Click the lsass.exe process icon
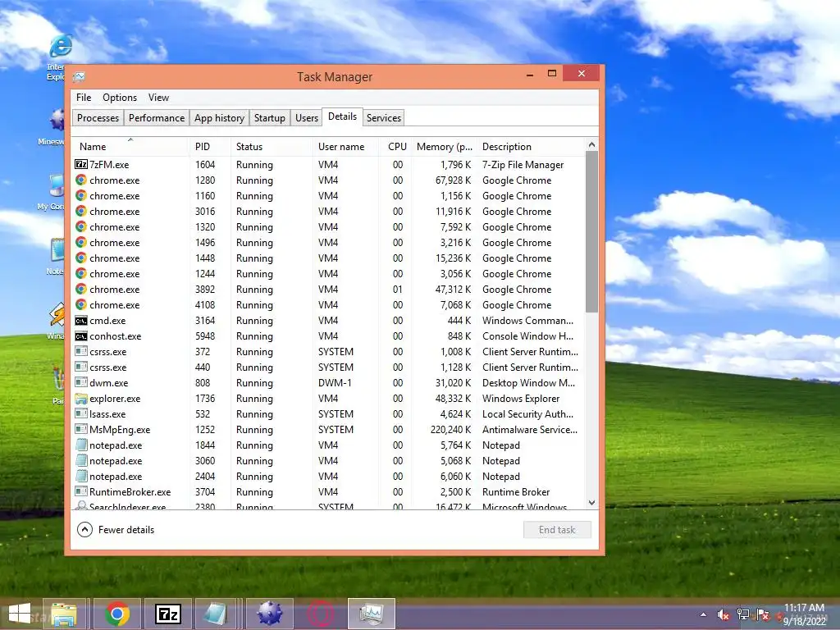The width and height of the screenshot is (840, 630). pos(81,413)
